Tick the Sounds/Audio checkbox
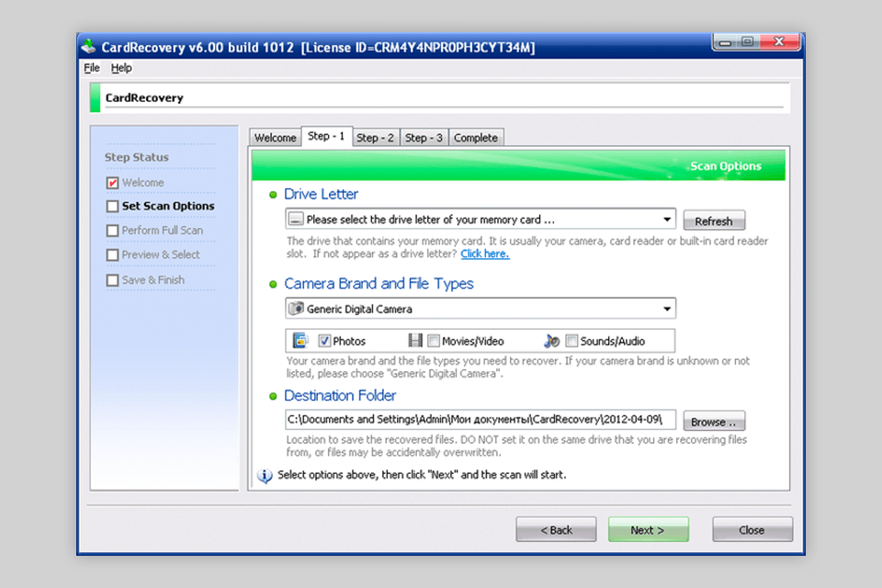The width and height of the screenshot is (882, 588). click(x=572, y=341)
